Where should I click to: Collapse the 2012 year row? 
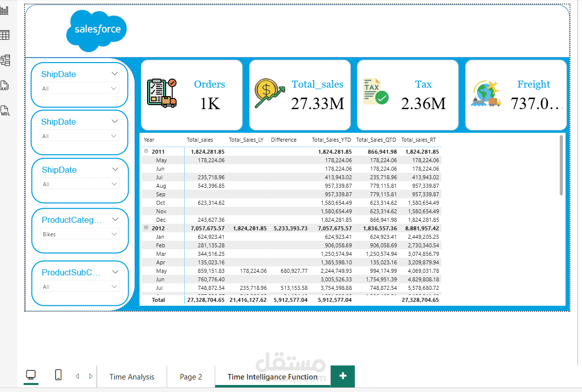146,228
